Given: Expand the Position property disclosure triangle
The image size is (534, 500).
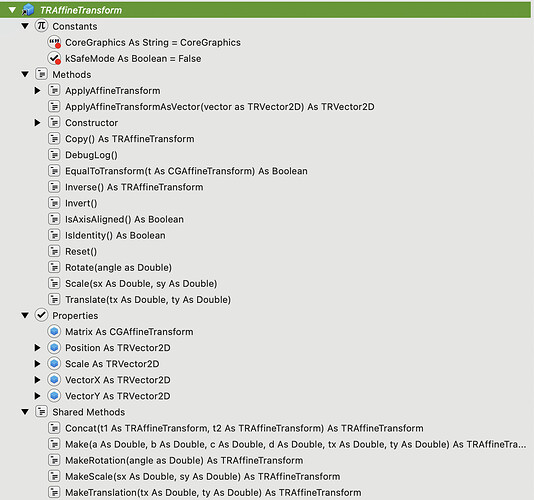Looking at the screenshot, I should pos(37,348).
